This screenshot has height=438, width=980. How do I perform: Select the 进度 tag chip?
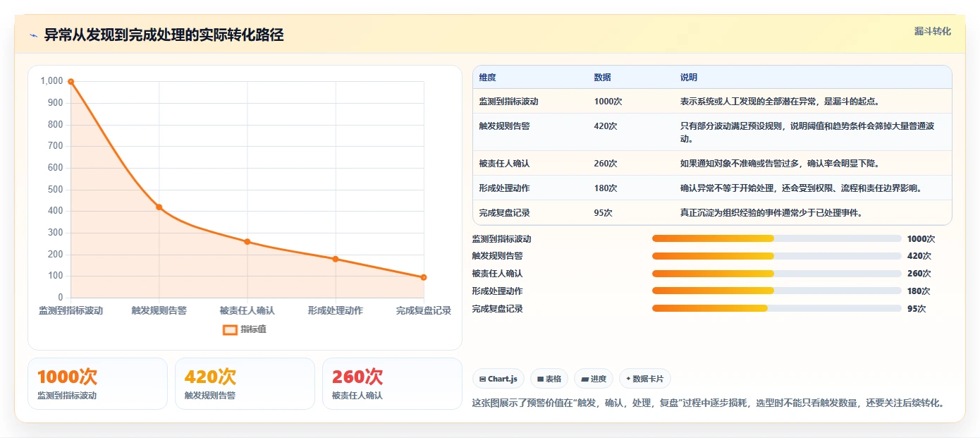click(x=594, y=379)
